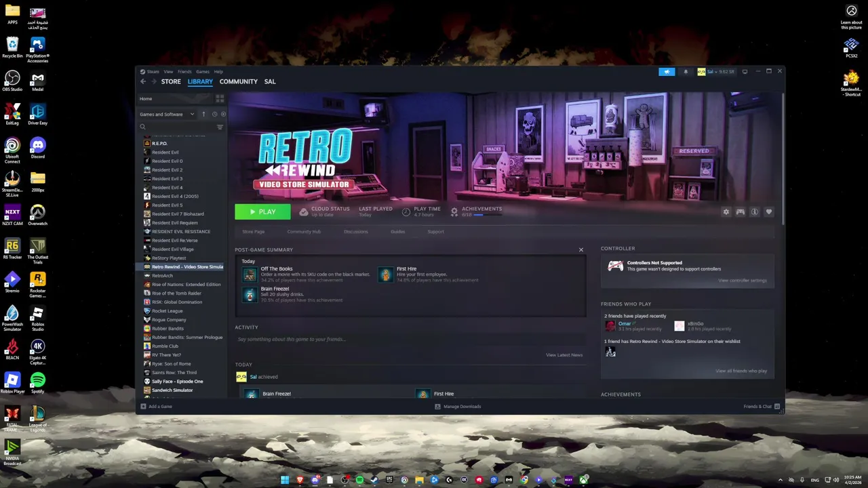Click the Spotify icon in the taskbar
This screenshot has width=868, height=488.
pyautogui.click(x=359, y=480)
